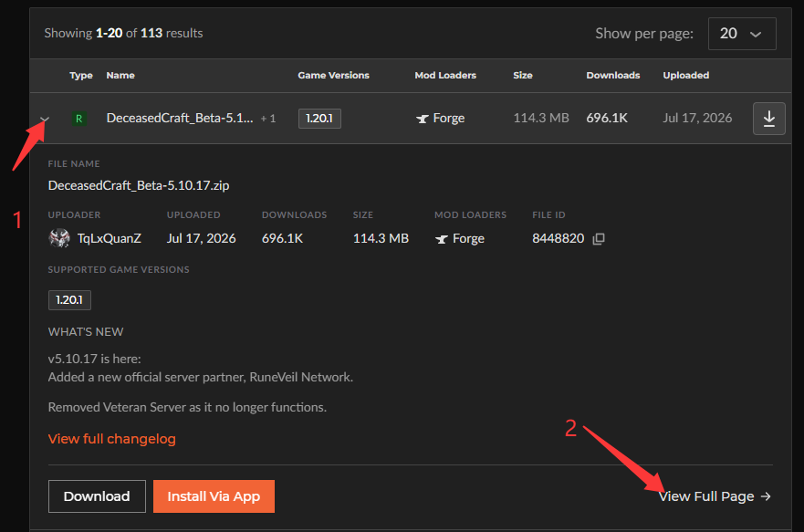Click the Forge anvil icon under Mod Loaders details
804x532 pixels.
441,239
